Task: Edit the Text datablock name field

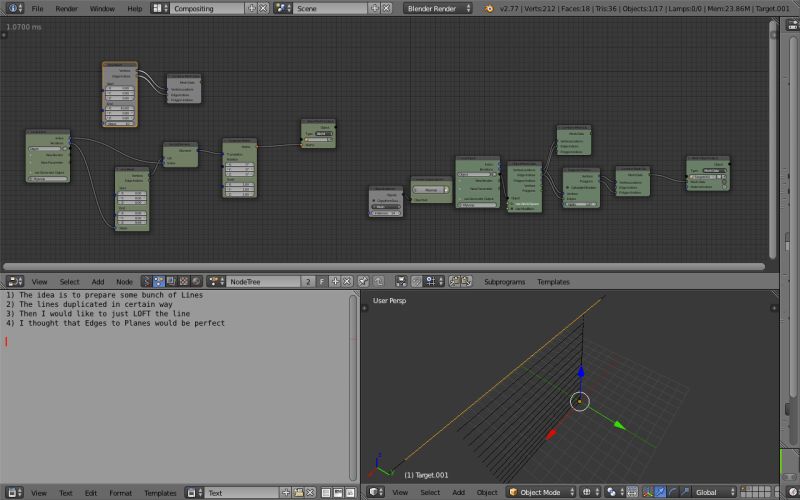Action: pos(242,492)
